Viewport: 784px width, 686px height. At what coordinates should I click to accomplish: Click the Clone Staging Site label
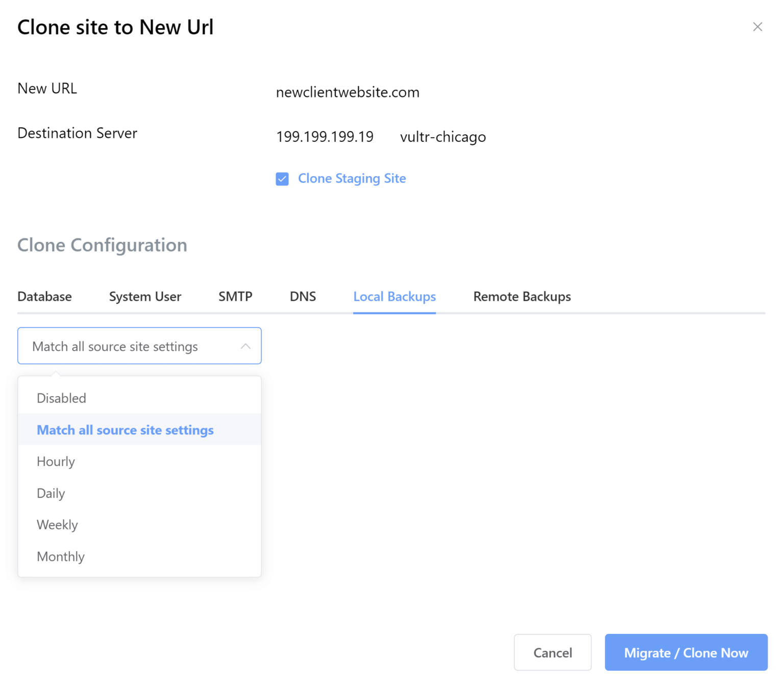(352, 179)
